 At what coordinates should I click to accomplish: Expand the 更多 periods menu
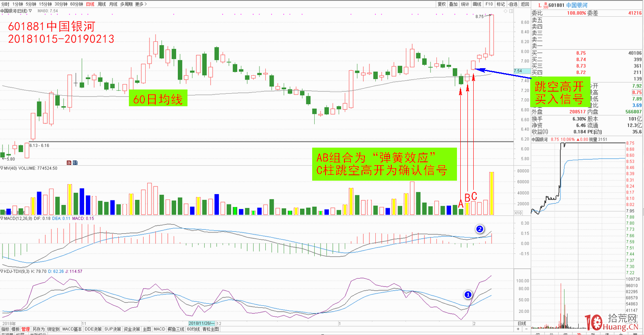pyautogui.click(x=141, y=4)
